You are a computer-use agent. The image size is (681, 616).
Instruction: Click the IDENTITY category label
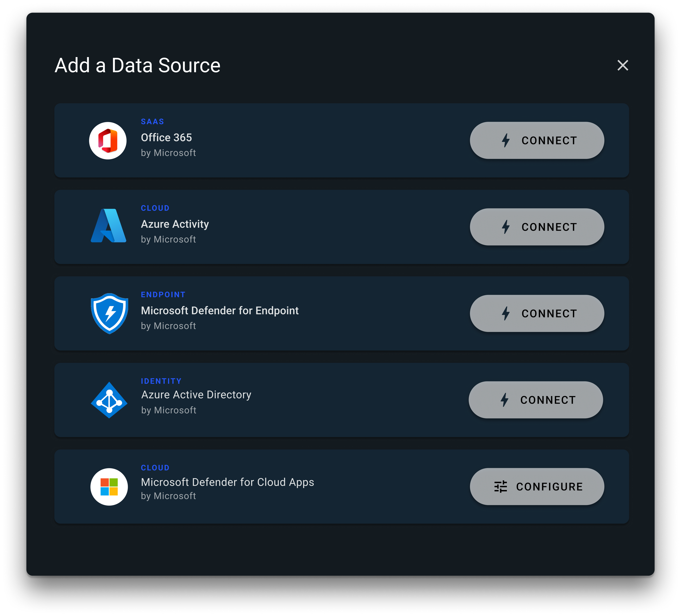(161, 381)
